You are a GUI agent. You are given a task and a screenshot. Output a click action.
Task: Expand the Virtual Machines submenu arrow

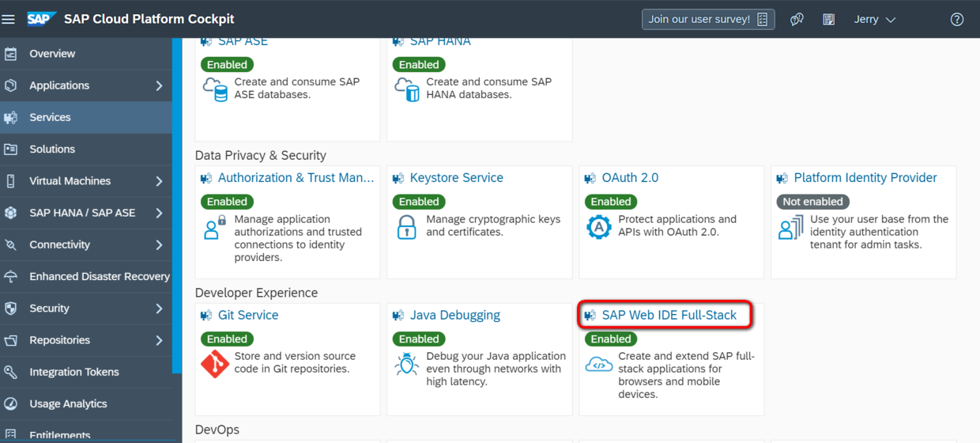(x=159, y=181)
